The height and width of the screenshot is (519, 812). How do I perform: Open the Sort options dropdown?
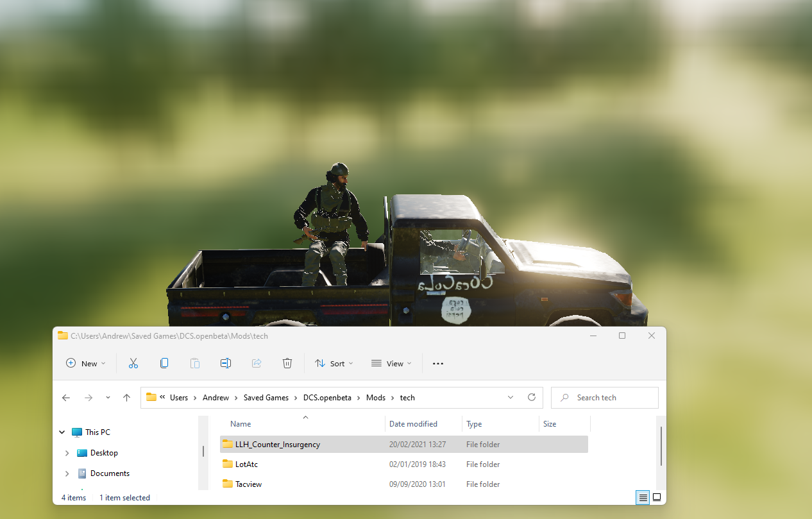coord(334,364)
